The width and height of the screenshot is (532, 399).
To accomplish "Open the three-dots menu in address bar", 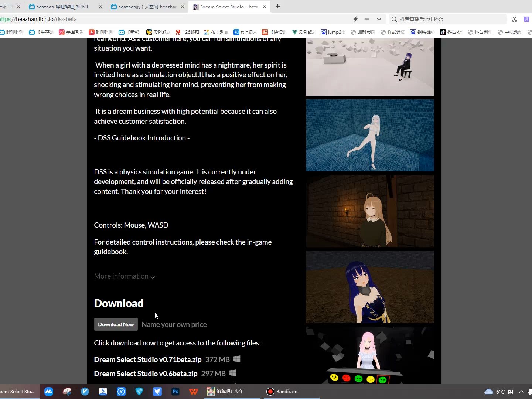I will click(x=367, y=19).
